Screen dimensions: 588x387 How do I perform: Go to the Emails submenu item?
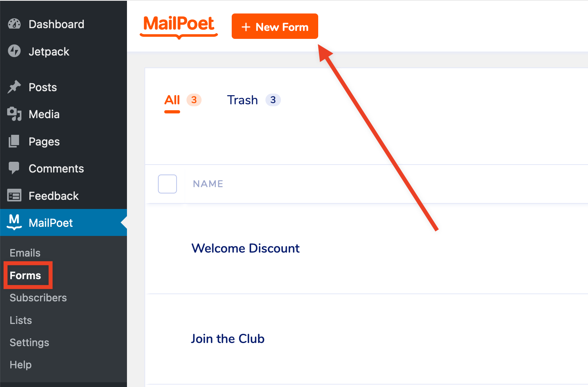pos(25,253)
